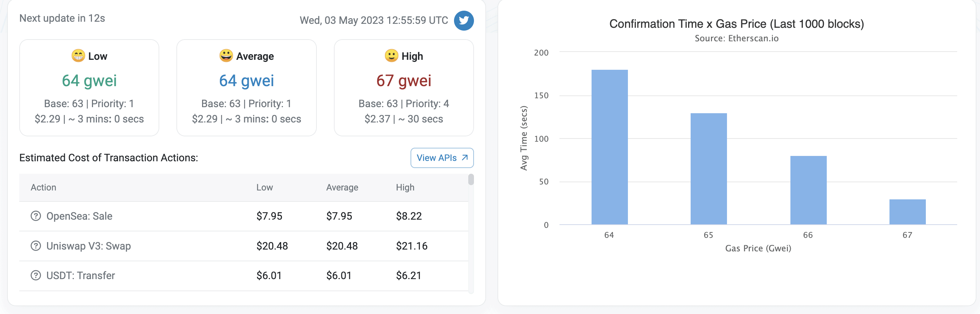Screen dimensions: 980x314
Task: Click the OpenSea: Sale help icon
Action: click(35, 216)
